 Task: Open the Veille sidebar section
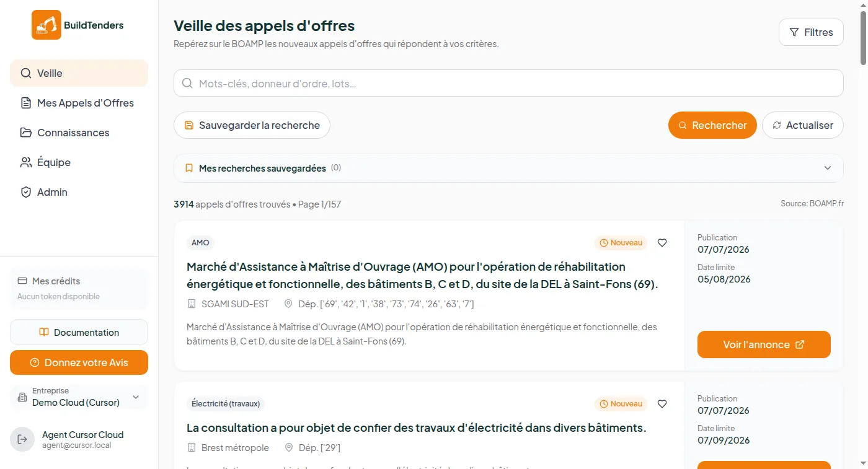(x=79, y=73)
